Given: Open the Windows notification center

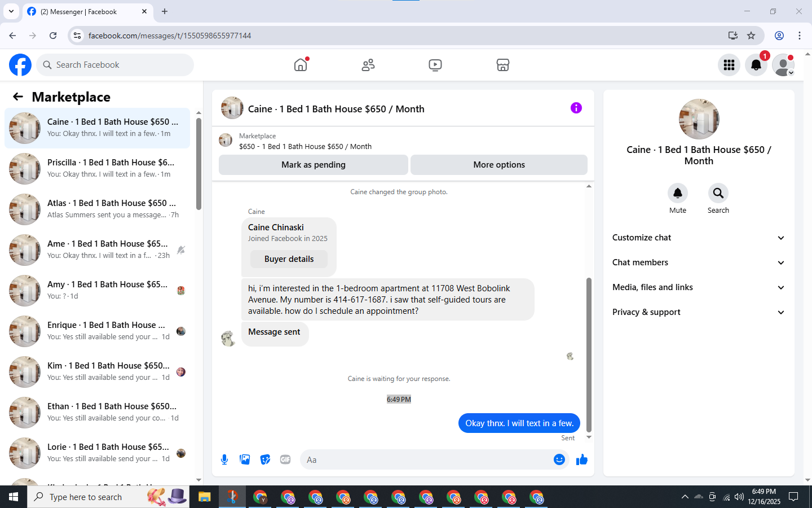Looking at the screenshot, I should (793, 497).
